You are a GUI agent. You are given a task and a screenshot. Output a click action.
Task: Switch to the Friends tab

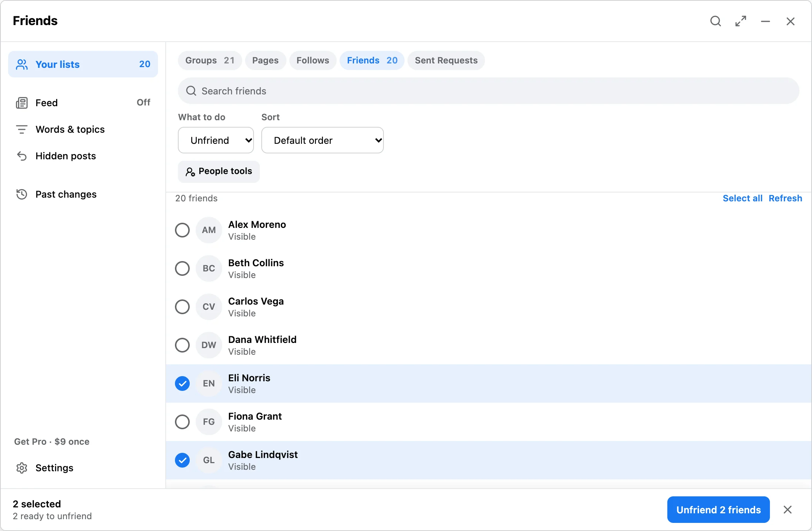point(372,60)
